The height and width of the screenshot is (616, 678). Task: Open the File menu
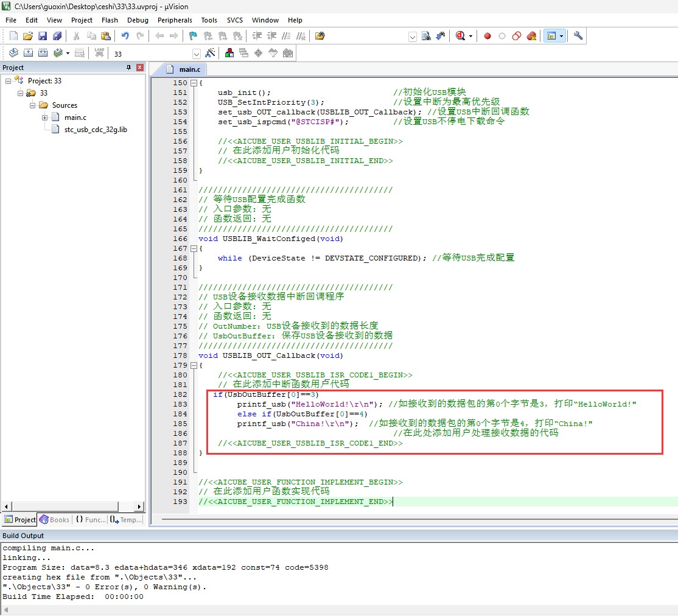[11, 20]
